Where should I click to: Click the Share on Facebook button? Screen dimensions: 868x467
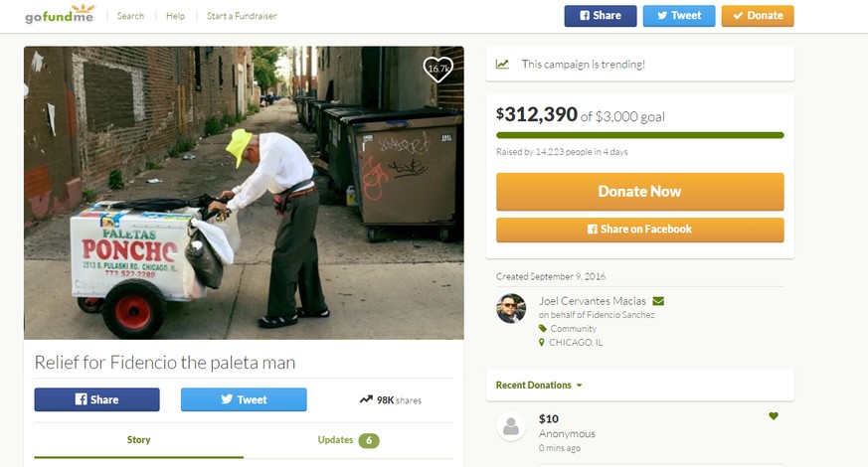tap(640, 230)
